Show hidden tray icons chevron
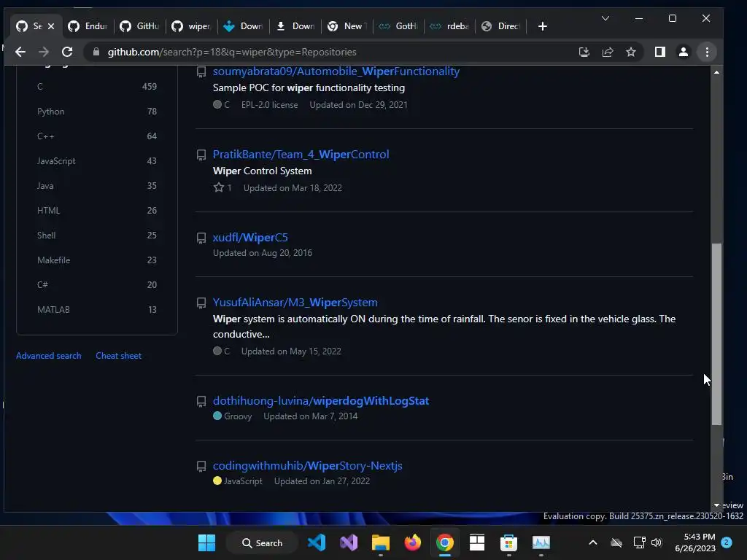This screenshot has width=747, height=560. coord(592,542)
